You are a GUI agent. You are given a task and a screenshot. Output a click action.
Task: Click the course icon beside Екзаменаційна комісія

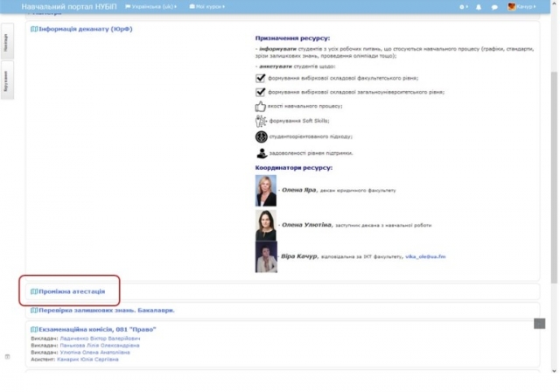coord(34,329)
